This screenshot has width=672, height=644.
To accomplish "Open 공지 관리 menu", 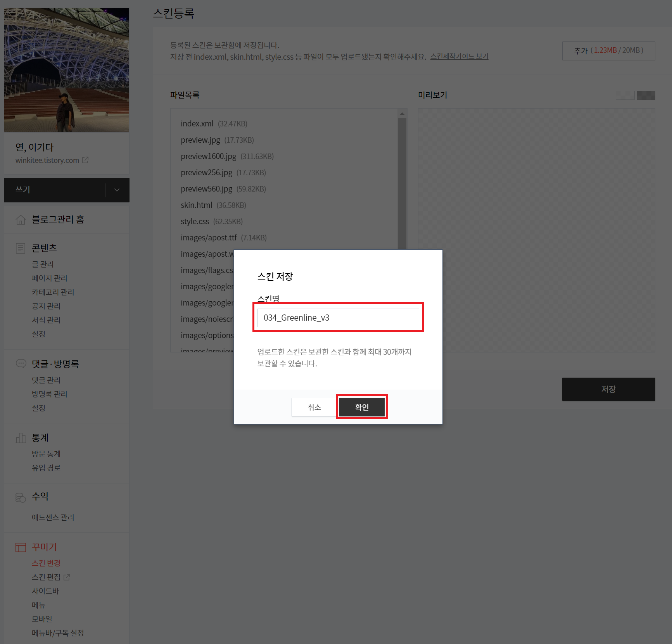I will pyautogui.click(x=46, y=306).
